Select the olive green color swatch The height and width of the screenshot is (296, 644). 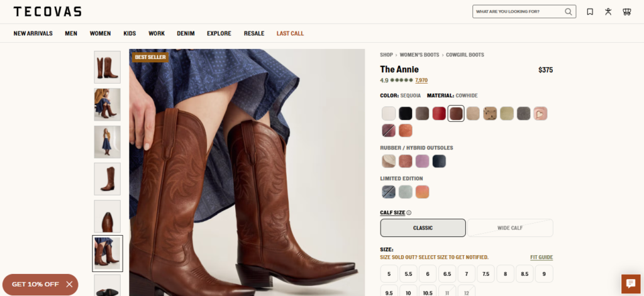click(x=507, y=113)
